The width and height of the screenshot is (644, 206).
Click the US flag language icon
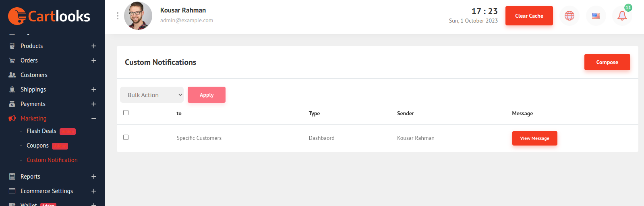pos(596,16)
